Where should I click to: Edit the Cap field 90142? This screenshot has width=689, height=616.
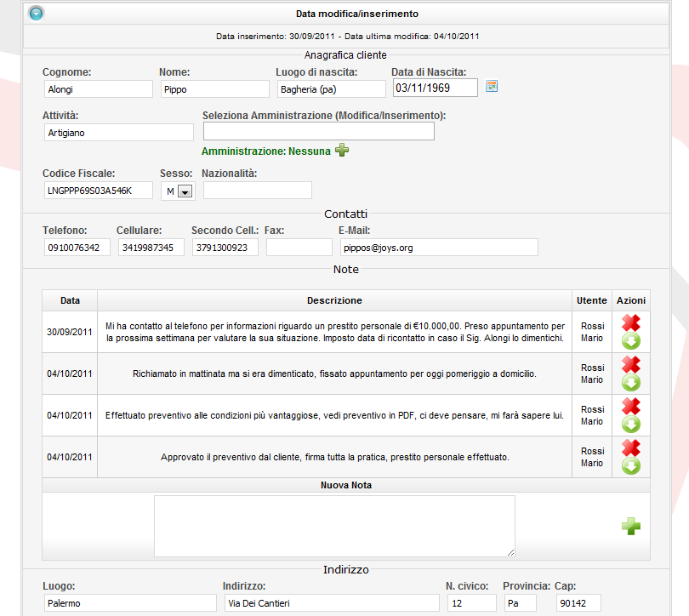point(578,603)
